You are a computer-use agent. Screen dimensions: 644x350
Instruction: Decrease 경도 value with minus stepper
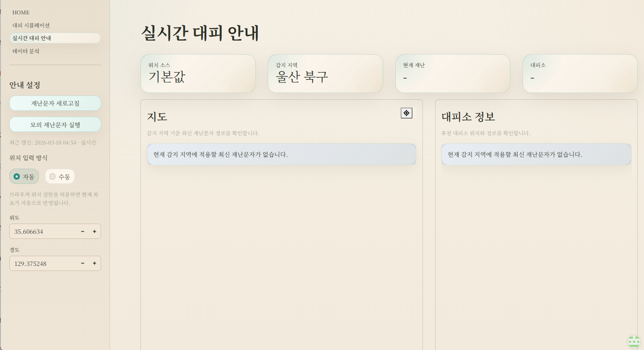pyautogui.click(x=82, y=263)
